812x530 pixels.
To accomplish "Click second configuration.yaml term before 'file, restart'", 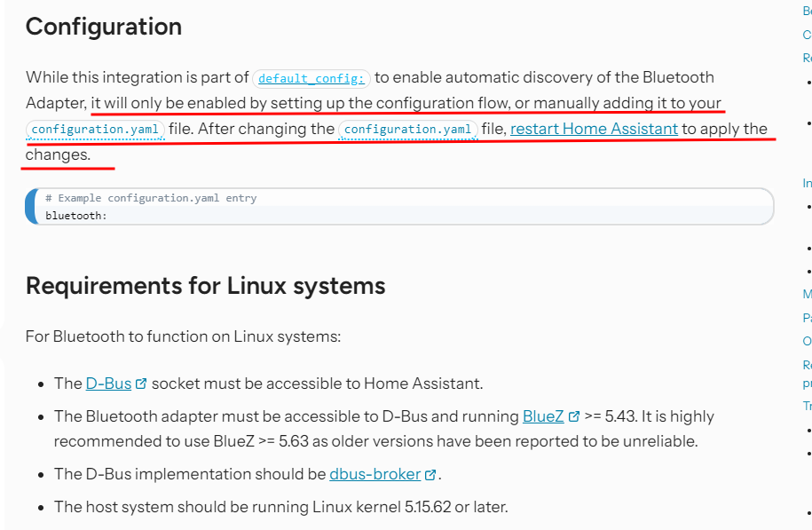I will 408,130.
